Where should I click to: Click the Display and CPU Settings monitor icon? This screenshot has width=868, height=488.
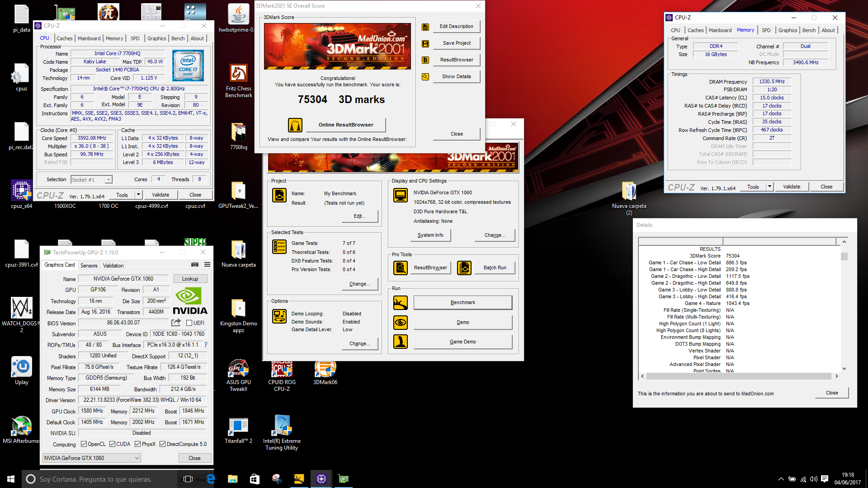click(401, 195)
